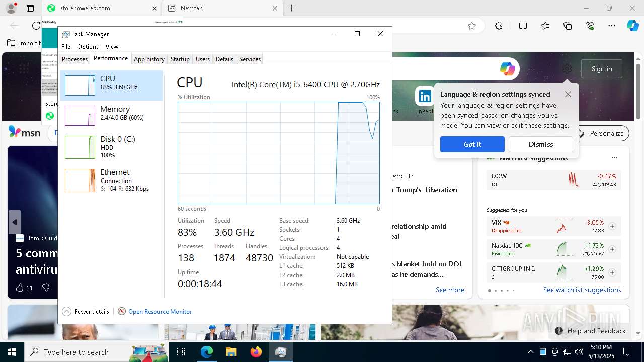Screen dimensions: 644x362
Task: Open Favorites list in Edge toolbar
Action: coord(545,26)
